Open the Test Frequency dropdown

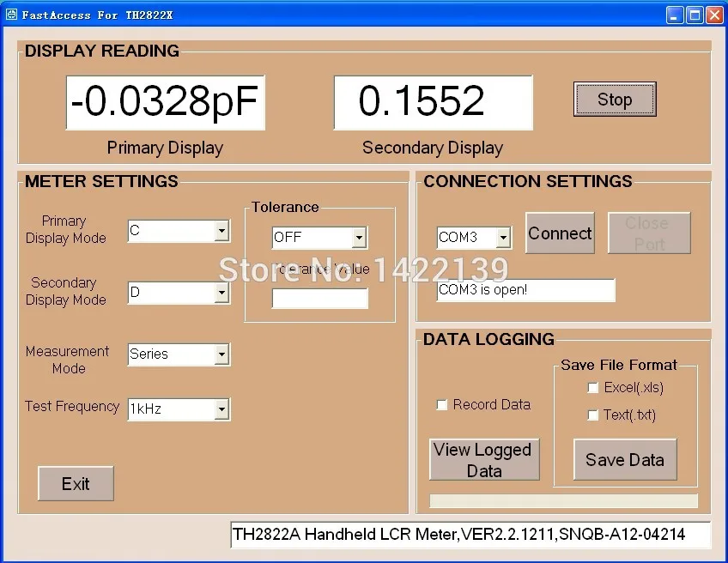click(x=222, y=409)
